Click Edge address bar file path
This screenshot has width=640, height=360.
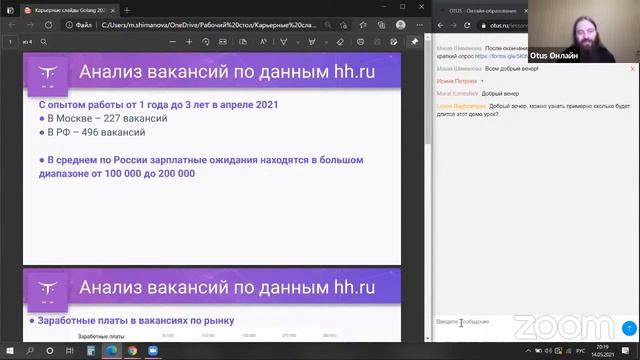pyautogui.click(x=209, y=25)
